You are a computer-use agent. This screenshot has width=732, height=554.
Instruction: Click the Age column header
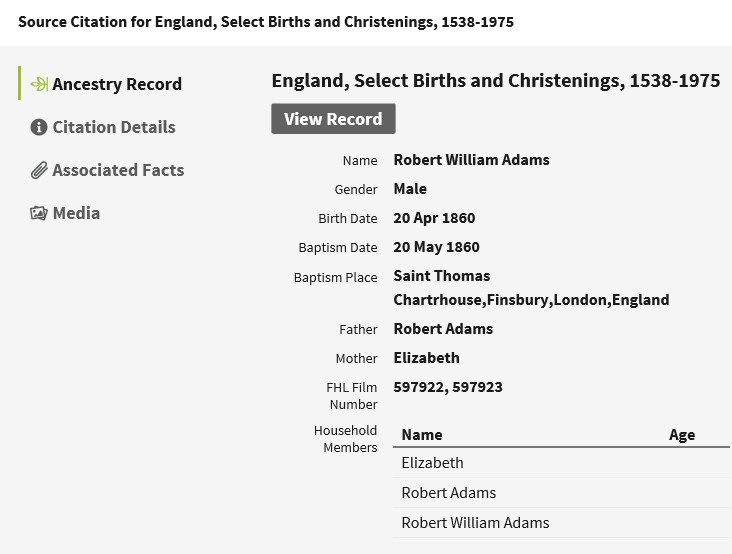[682, 435]
